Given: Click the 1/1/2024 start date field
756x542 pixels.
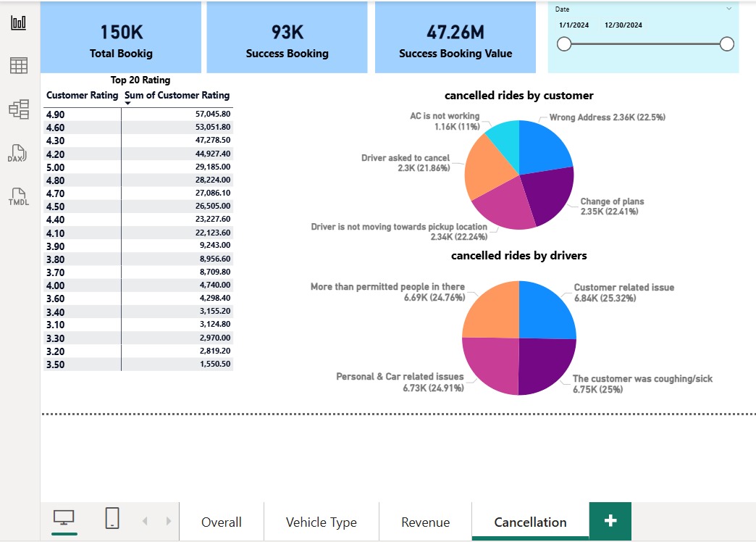Looking at the screenshot, I should [574, 25].
